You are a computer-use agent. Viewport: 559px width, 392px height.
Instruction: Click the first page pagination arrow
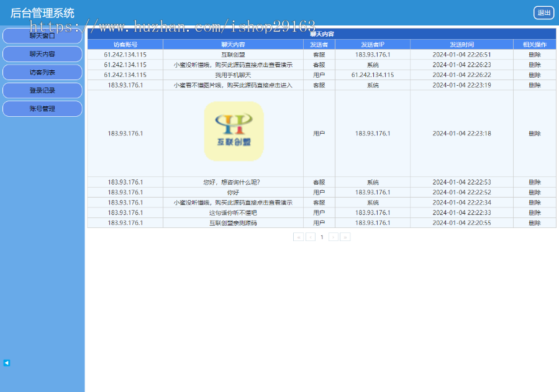coord(298,237)
